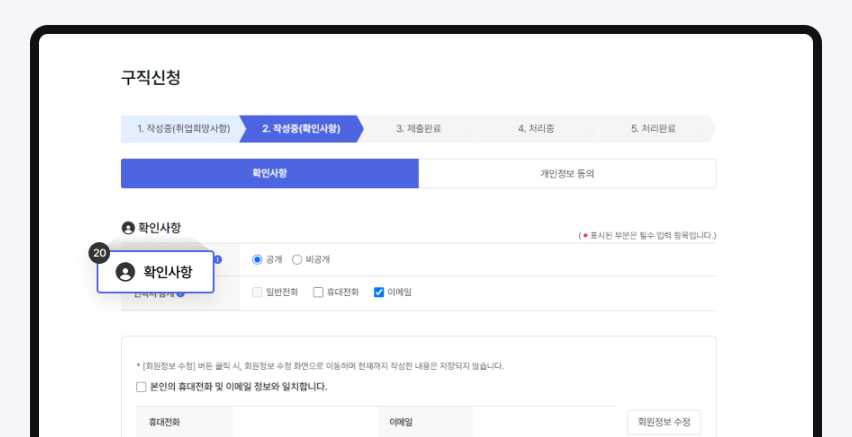Click the empty field beside the bottom 이메일 label
Screen dimensions: 852x437
click(544, 422)
